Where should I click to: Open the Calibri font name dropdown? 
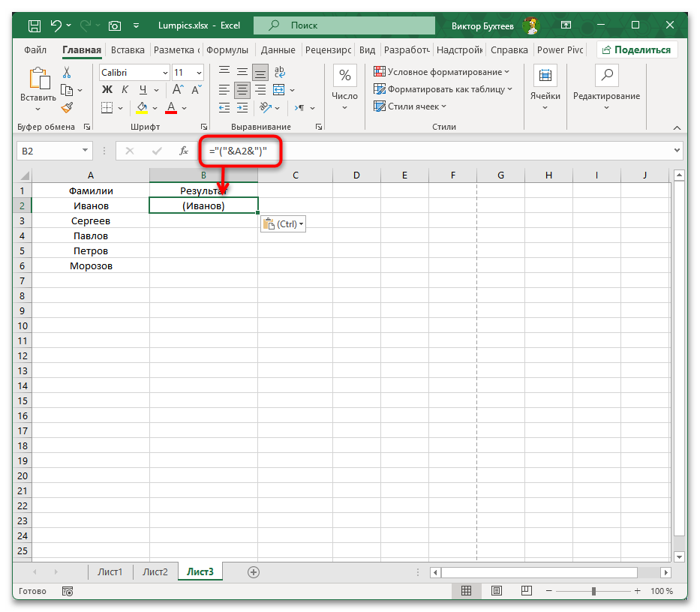click(164, 73)
